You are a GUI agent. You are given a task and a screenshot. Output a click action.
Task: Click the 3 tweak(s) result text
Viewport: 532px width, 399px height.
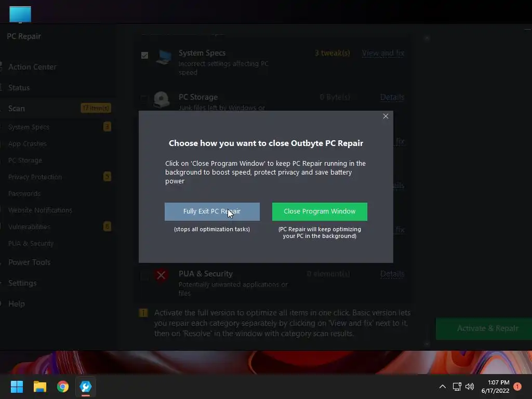tap(332, 53)
